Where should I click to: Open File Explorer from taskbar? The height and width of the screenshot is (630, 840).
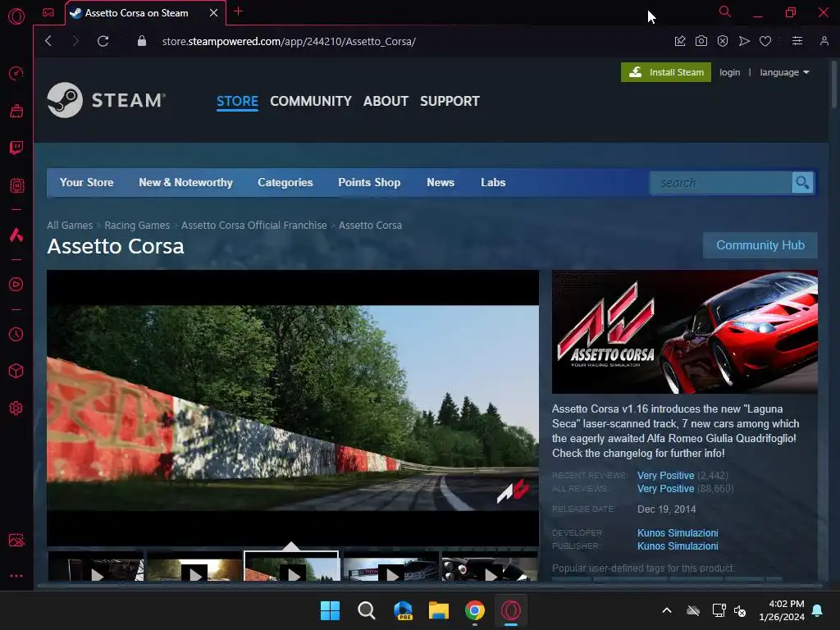coord(438,610)
